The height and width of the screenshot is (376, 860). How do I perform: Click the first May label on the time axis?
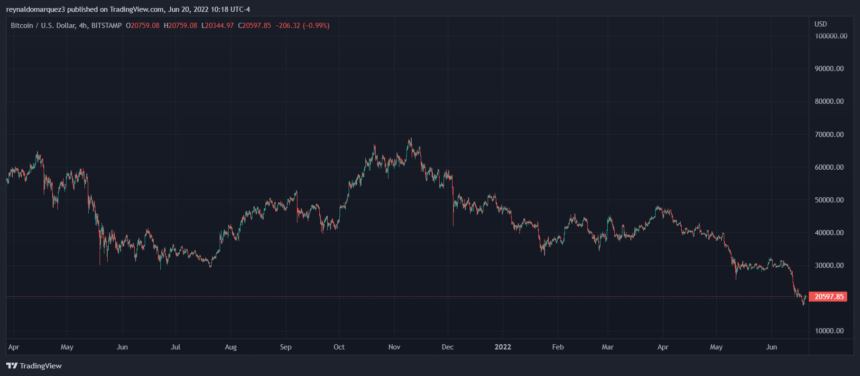click(x=67, y=347)
